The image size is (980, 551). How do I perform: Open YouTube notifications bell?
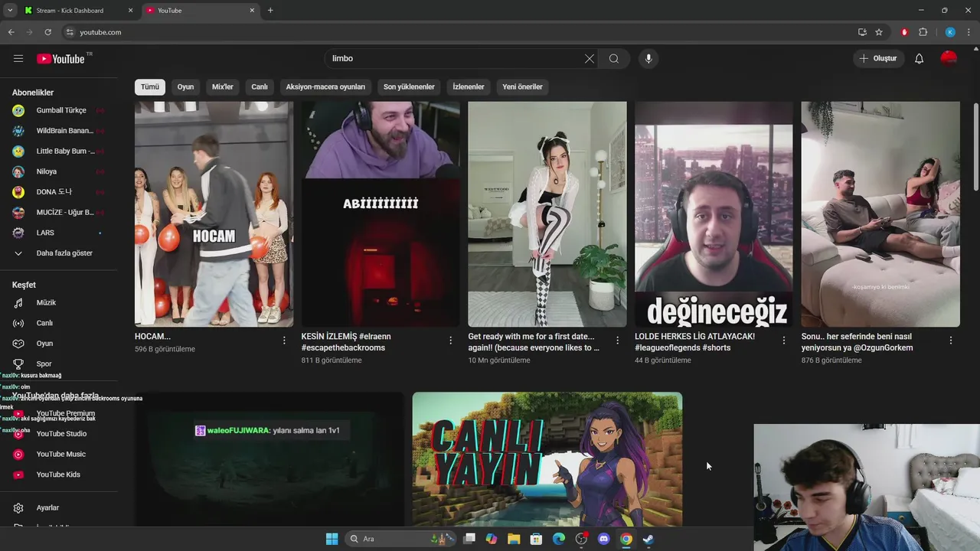click(x=919, y=59)
